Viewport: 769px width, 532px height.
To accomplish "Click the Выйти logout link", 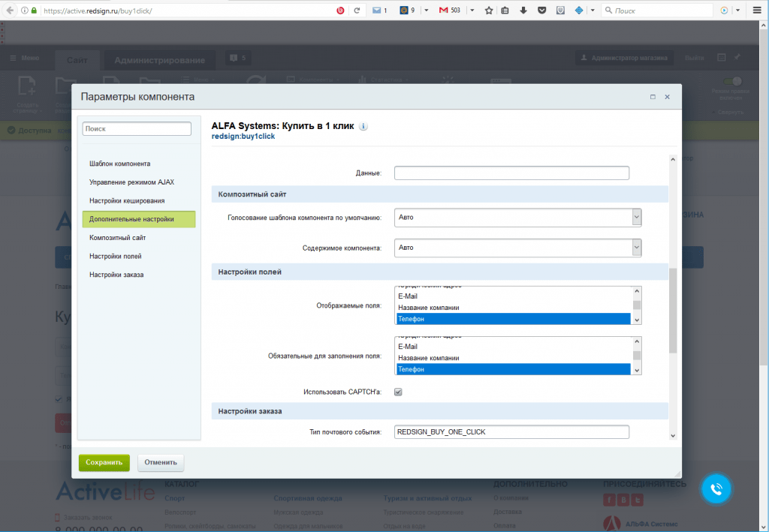I will [x=695, y=58].
